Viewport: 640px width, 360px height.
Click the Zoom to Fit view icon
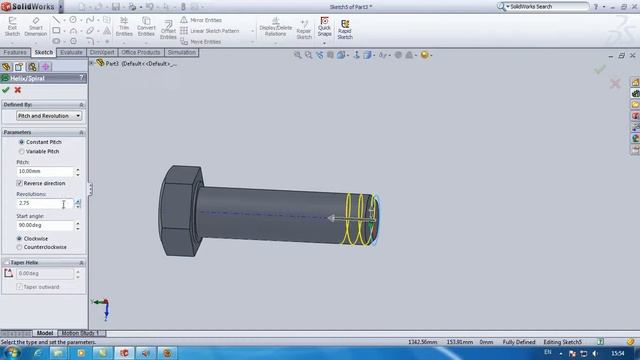tap(298, 55)
